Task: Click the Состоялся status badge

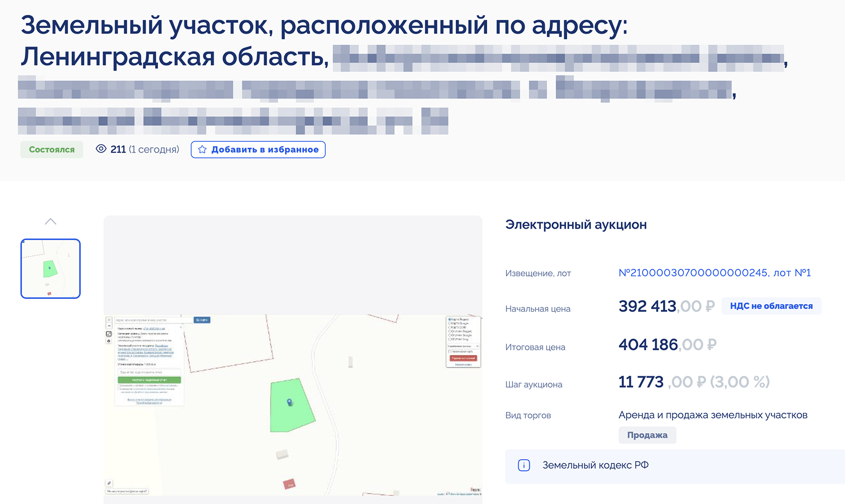Action: (52, 150)
